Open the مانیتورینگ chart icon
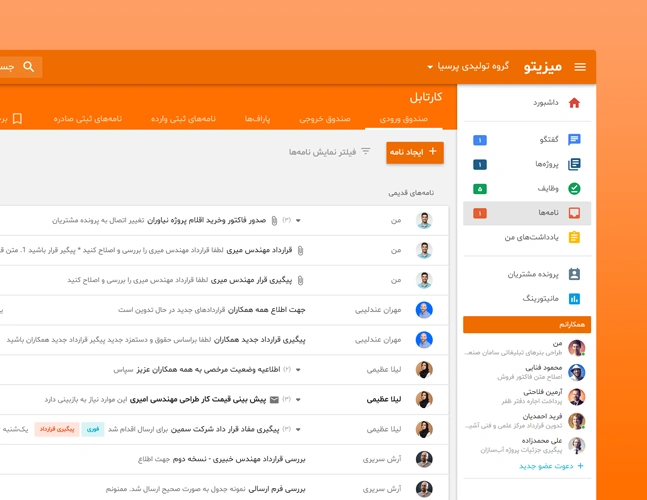The image size is (647, 500). [x=574, y=298]
